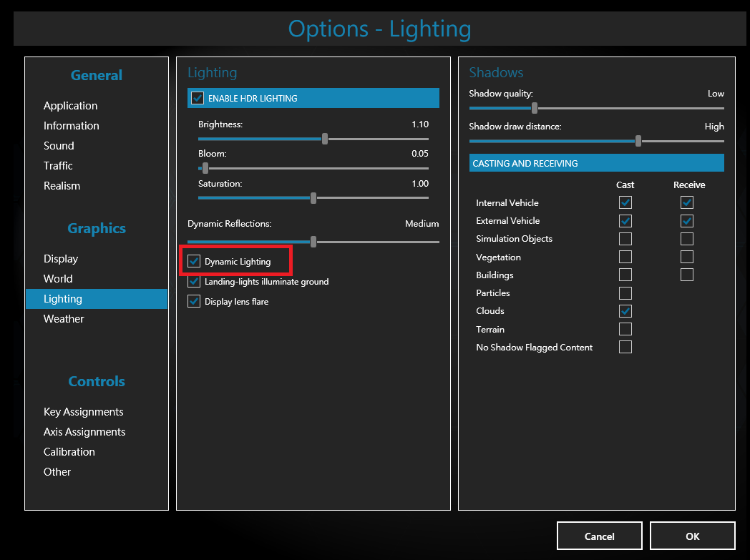This screenshot has width=750, height=560.
Task: Disable the Dynamic Lighting checkbox
Action: coord(194,262)
